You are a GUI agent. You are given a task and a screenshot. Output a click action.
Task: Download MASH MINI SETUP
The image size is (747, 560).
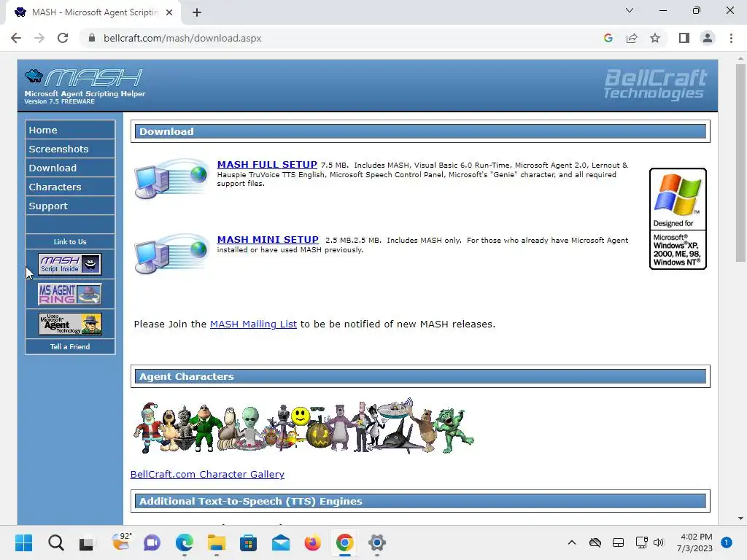(268, 239)
